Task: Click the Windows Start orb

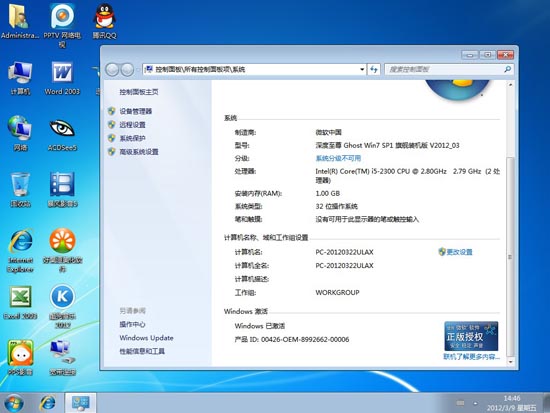Action: click(14, 403)
